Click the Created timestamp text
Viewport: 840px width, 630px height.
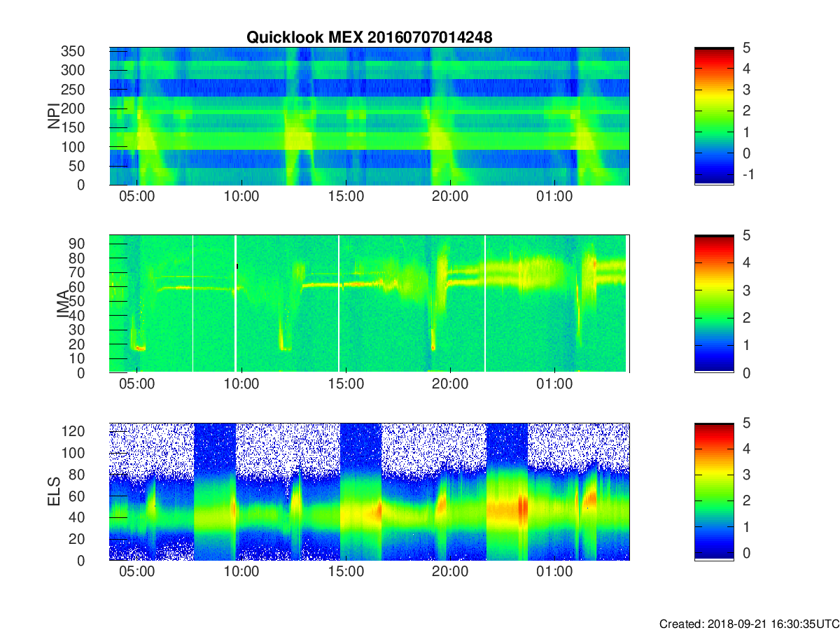tap(748, 623)
